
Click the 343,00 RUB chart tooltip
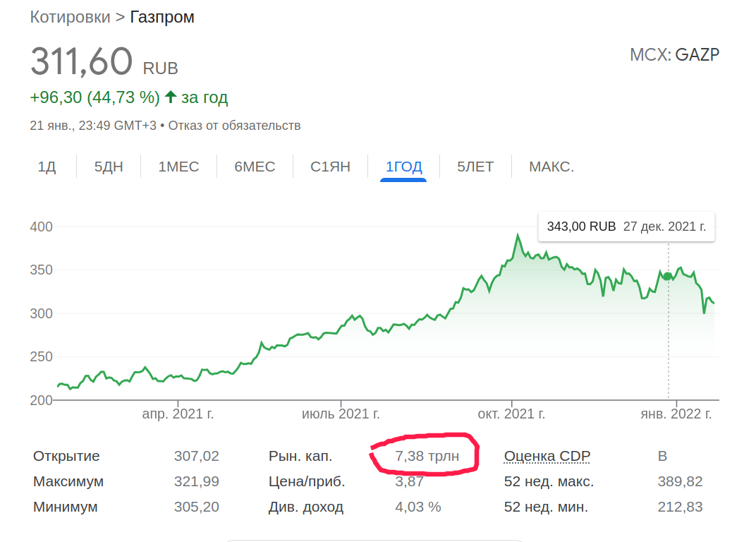626,227
